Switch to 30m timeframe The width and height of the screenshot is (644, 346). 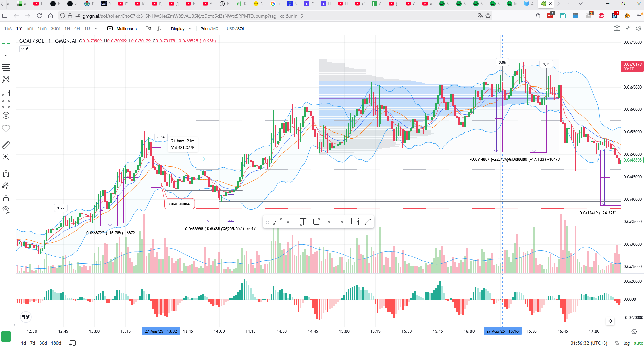pos(55,29)
